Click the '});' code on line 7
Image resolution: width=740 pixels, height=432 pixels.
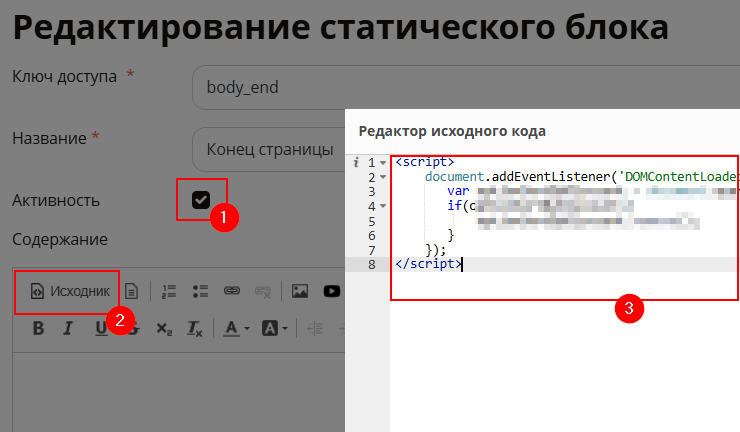tap(435, 249)
